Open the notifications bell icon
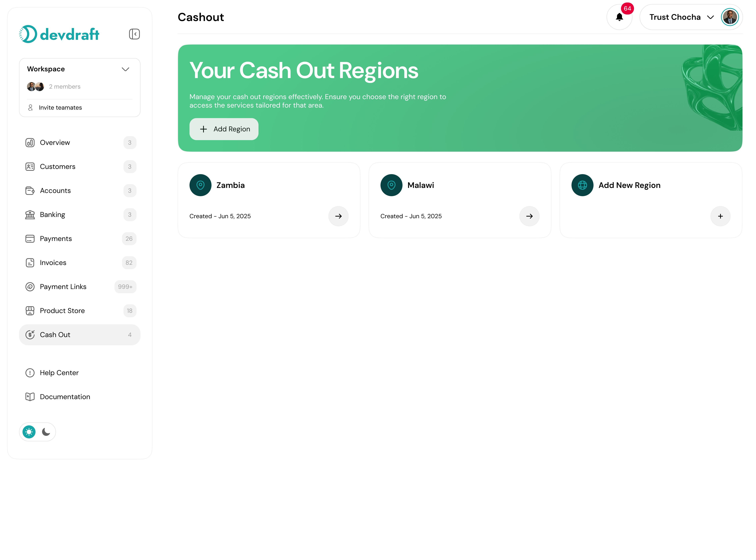 click(619, 17)
